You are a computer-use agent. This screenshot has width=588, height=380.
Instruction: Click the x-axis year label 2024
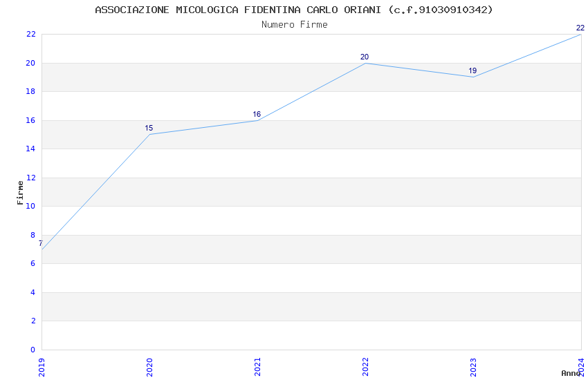point(581,368)
